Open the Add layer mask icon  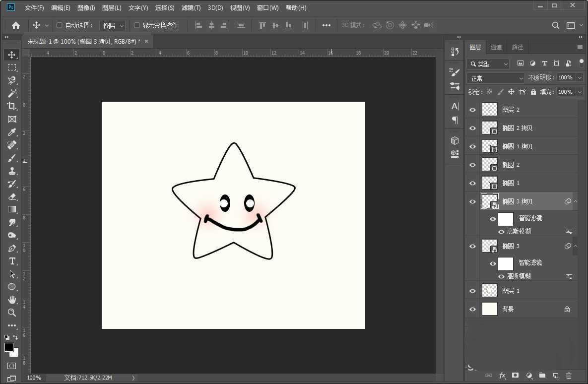[x=516, y=376]
